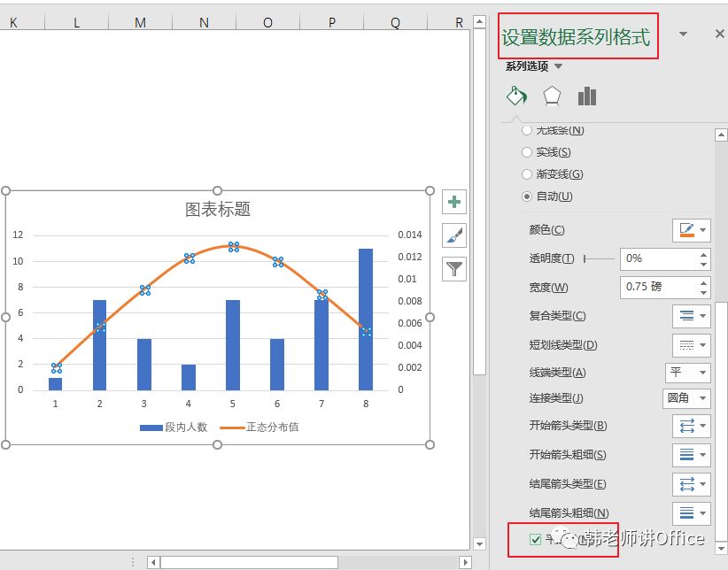Click the Chart Styles paintbrush button
The image size is (728, 570).
pos(454,235)
